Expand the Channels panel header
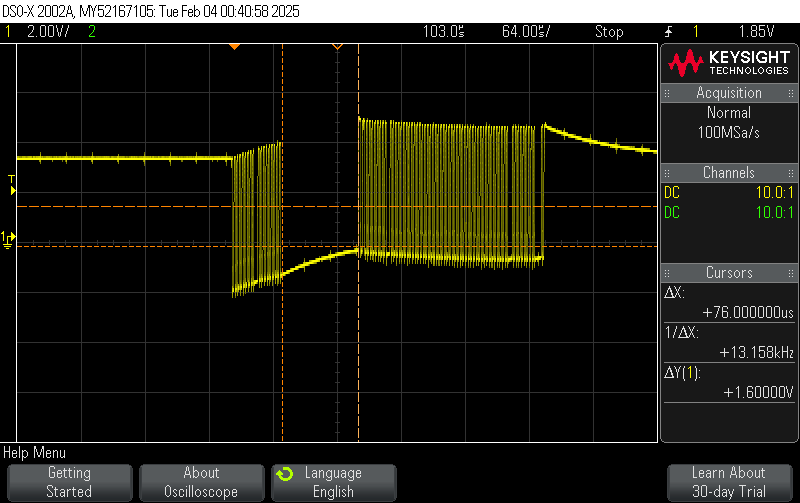The width and height of the screenshot is (800, 503). [x=729, y=173]
